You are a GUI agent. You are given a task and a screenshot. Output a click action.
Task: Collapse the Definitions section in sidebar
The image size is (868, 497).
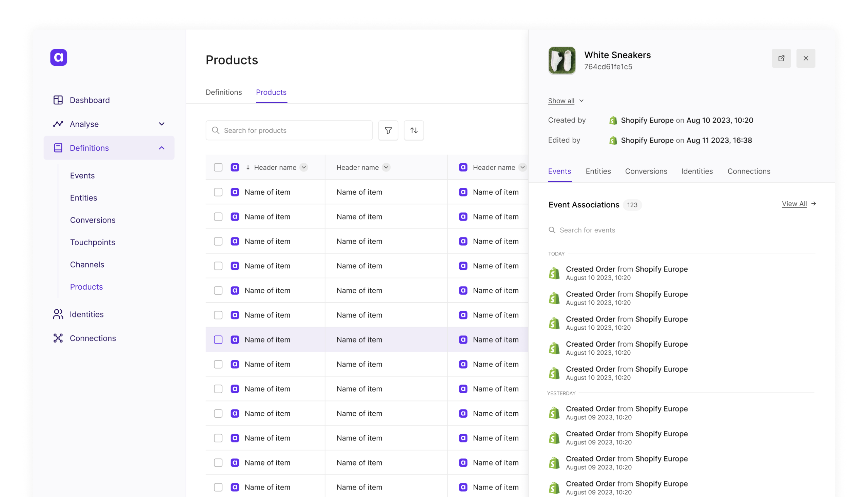point(161,148)
